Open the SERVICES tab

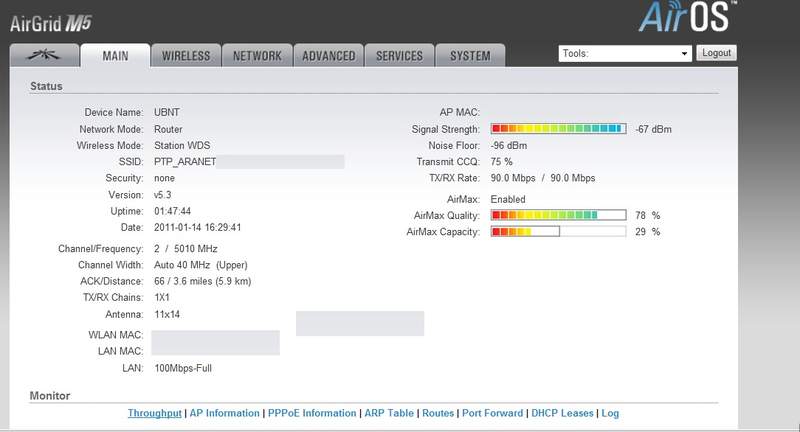[x=399, y=56]
